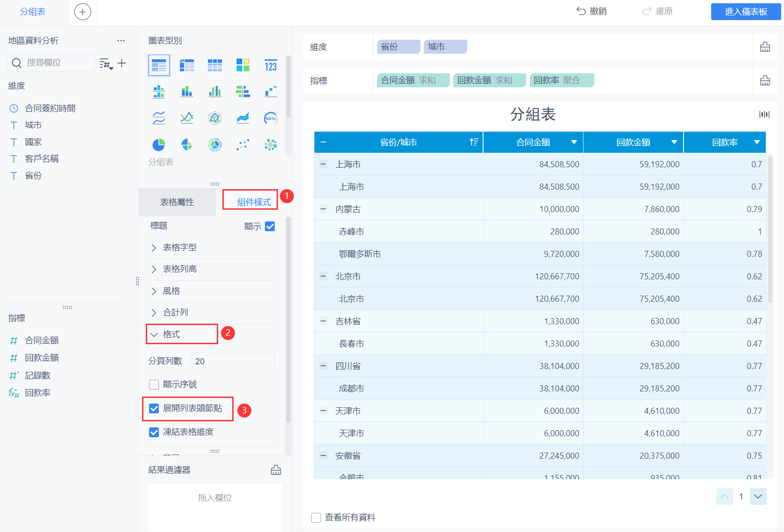Viewport: 784px width, 532px height.
Task: Select the group table chart type icon
Action: coord(159,65)
